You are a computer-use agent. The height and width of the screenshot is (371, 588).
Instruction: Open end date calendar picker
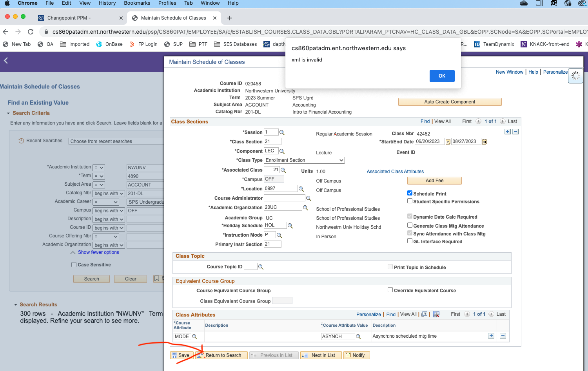click(485, 142)
